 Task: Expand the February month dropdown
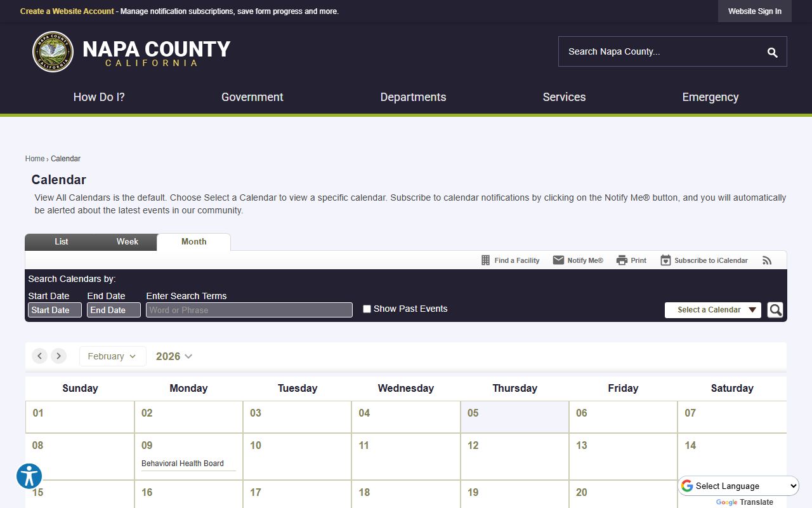click(x=112, y=356)
